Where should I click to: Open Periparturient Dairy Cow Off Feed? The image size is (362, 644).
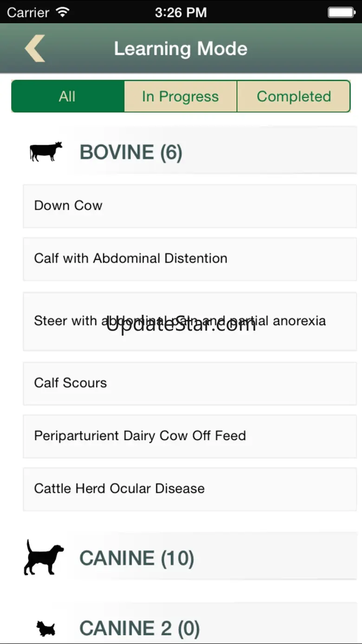(190, 436)
